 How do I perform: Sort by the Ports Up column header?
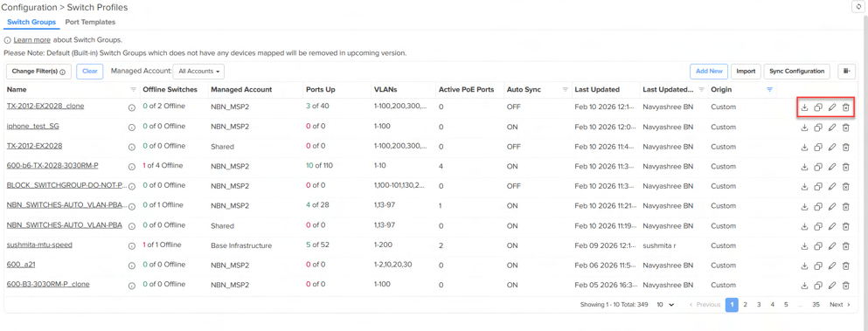[x=321, y=90]
